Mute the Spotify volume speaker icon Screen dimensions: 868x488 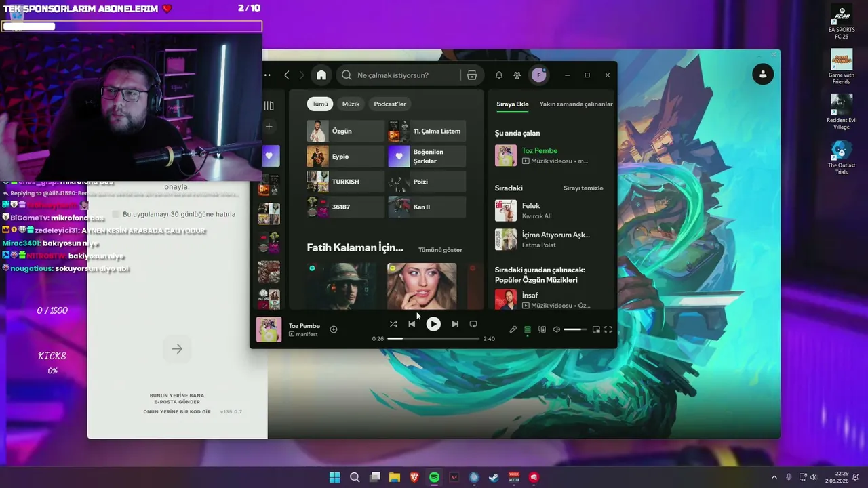pos(557,329)
